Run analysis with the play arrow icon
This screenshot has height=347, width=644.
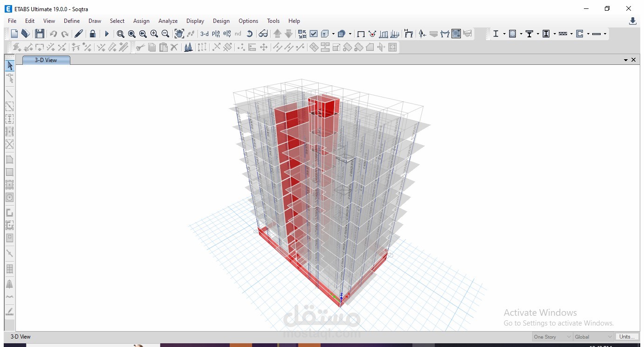point(107,34)
